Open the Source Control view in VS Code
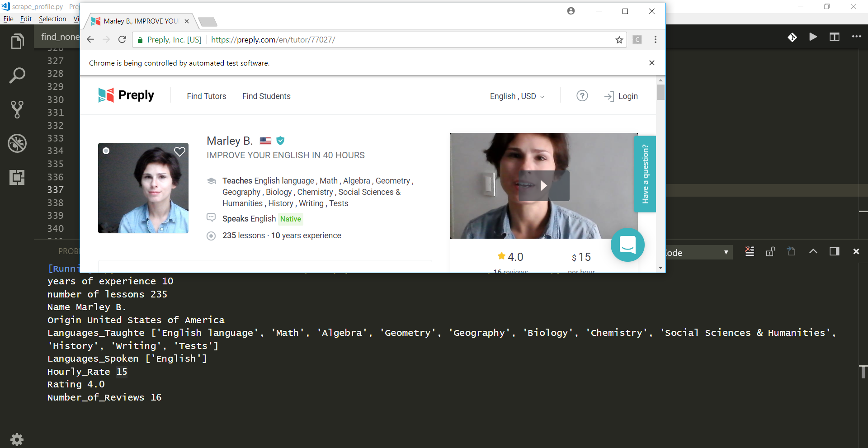868x448 pixels. [x=17, y=109]
